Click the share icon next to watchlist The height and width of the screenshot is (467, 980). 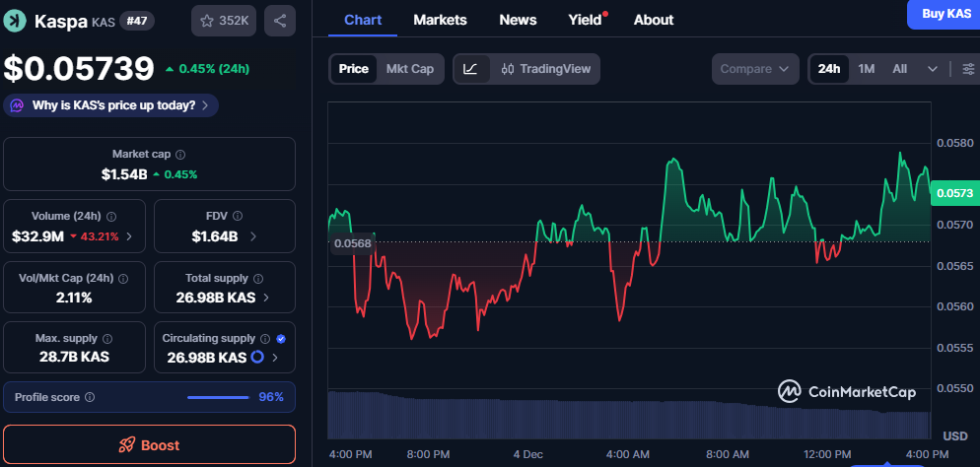pyautogui.click(x=280, y=20)
